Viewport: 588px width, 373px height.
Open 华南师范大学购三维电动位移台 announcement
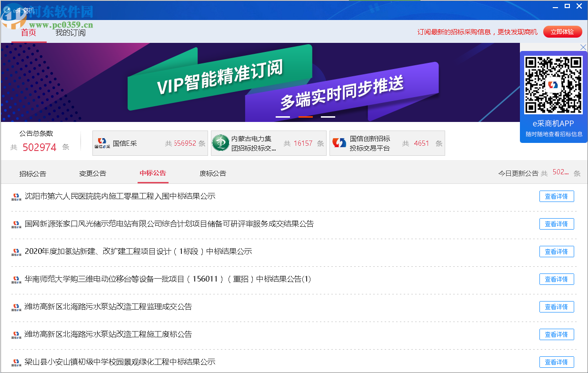pos(168,279)
